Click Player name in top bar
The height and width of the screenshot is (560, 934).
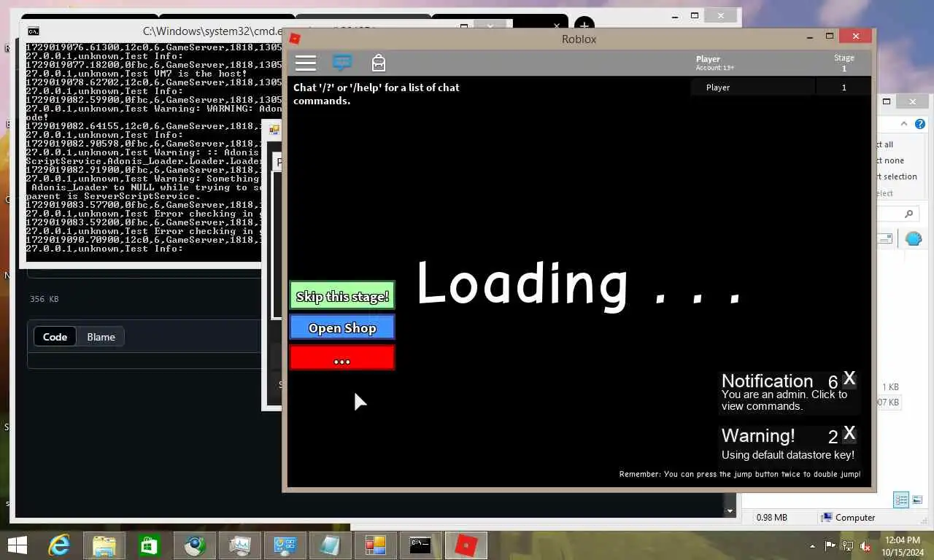708,59
